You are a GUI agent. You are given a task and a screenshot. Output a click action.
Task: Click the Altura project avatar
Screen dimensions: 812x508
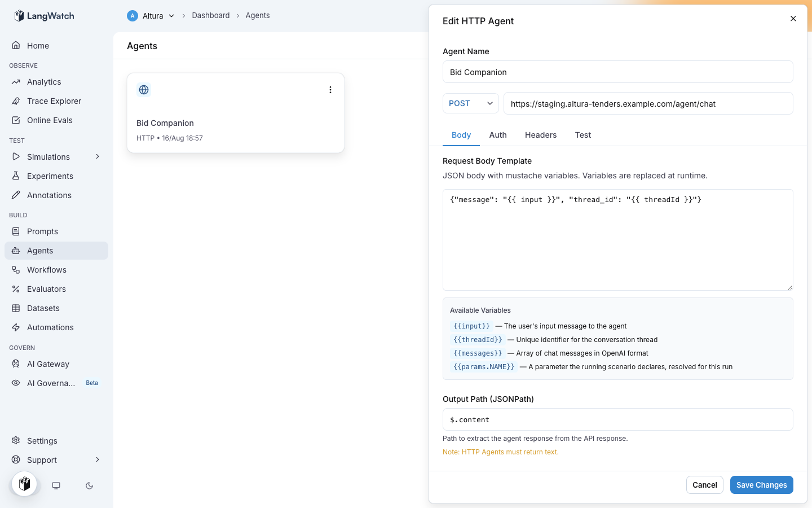[133, 16]
